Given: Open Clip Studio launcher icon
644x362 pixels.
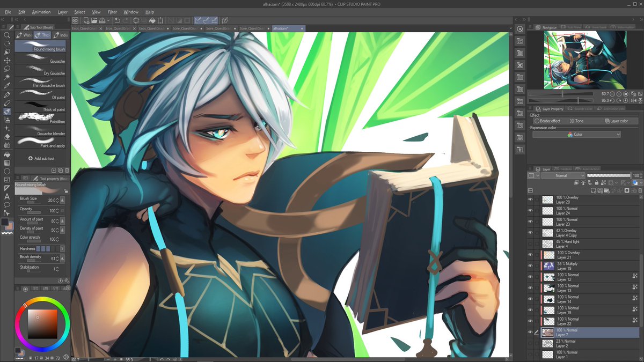Looking at the screenshot, I should coord(76,20).
